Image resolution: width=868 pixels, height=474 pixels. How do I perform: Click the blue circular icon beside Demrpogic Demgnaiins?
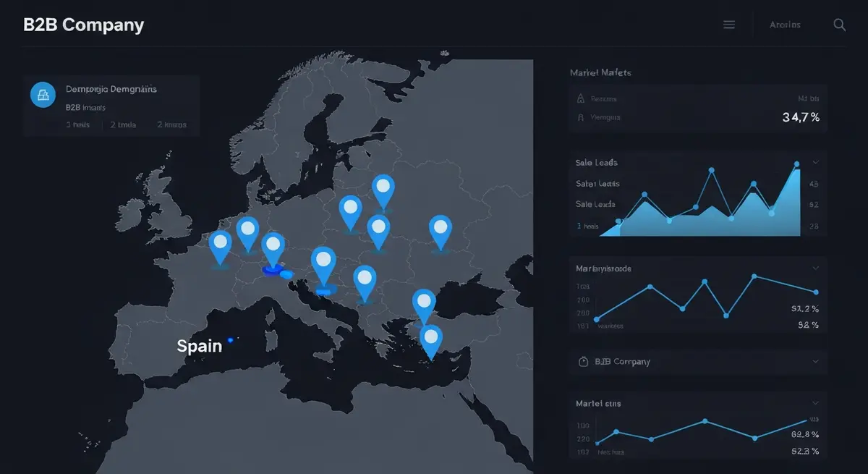[x=43, y=94]
